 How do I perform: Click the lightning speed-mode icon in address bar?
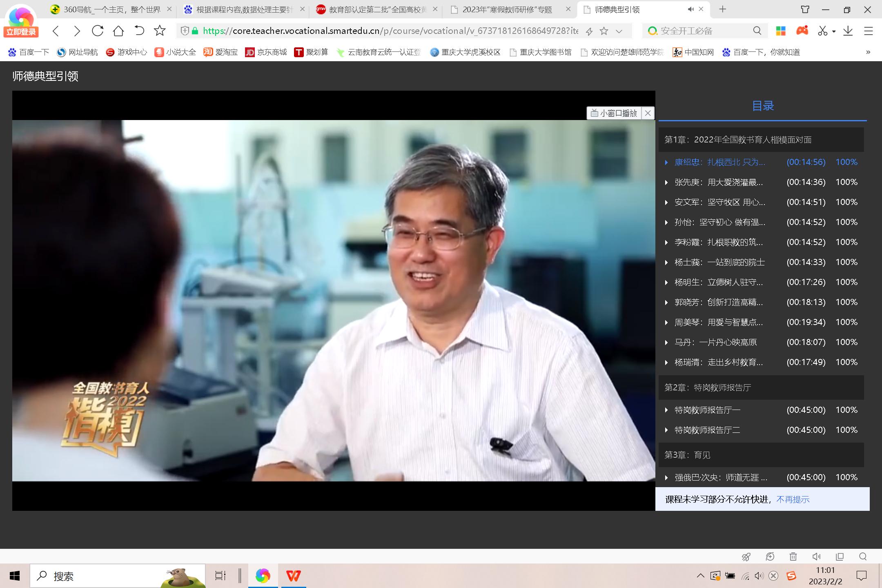589,31
